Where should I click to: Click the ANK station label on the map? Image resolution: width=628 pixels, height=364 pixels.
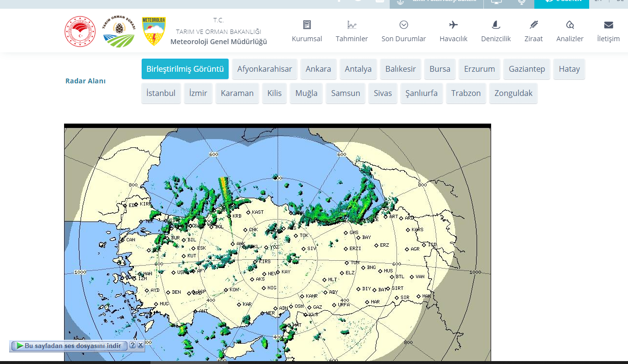pos(241,244)
